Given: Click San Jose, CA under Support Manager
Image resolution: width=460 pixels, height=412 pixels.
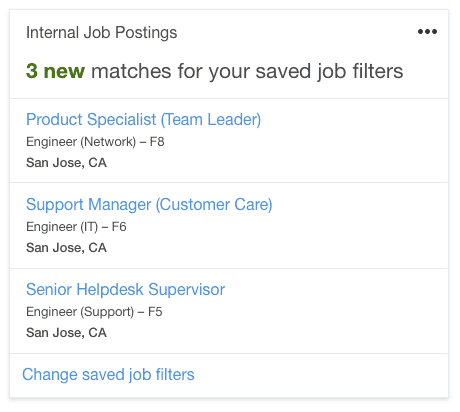Looking at the screenshot, I should (66, 248).
